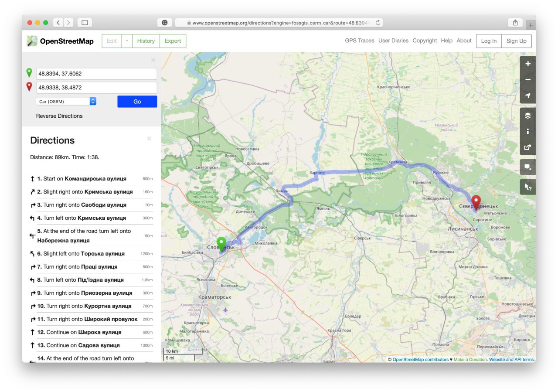
Task: Toggle the Safari sidebar
Action: click(85, 22)
